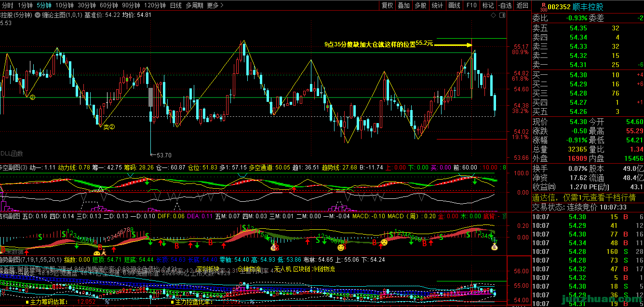Click the 多空副图(3) indicator title
This screenshot has width=644, height=307.
tap(14, 167)
